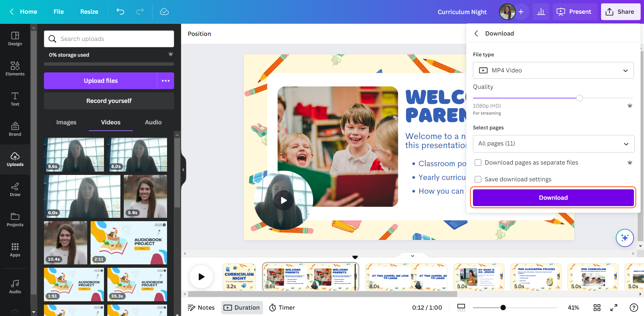
Task: Play the timeline preview
Action: tap(201, 277)
